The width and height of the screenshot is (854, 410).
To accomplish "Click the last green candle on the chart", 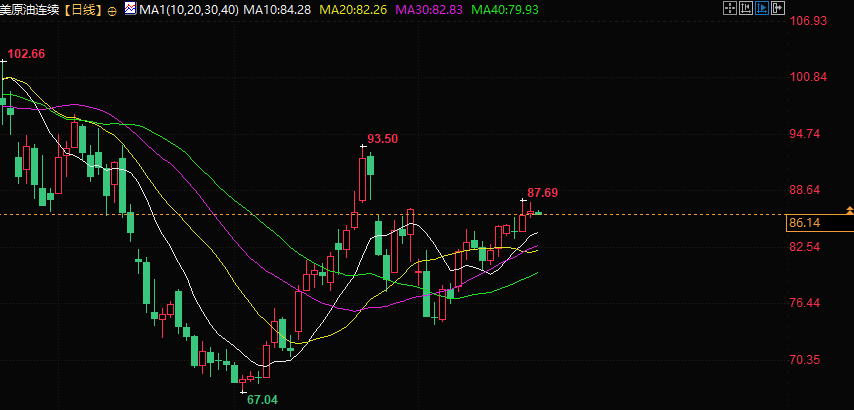I will pos(539,212).
